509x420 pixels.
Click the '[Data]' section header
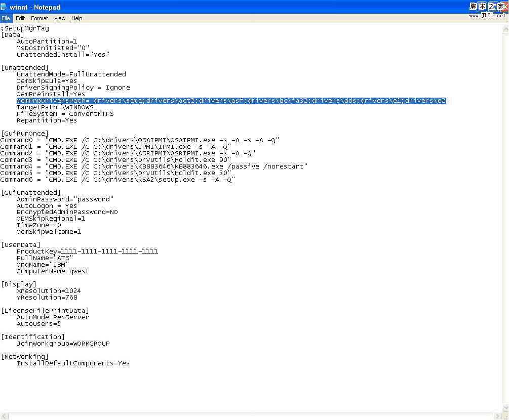click(13, 35)
